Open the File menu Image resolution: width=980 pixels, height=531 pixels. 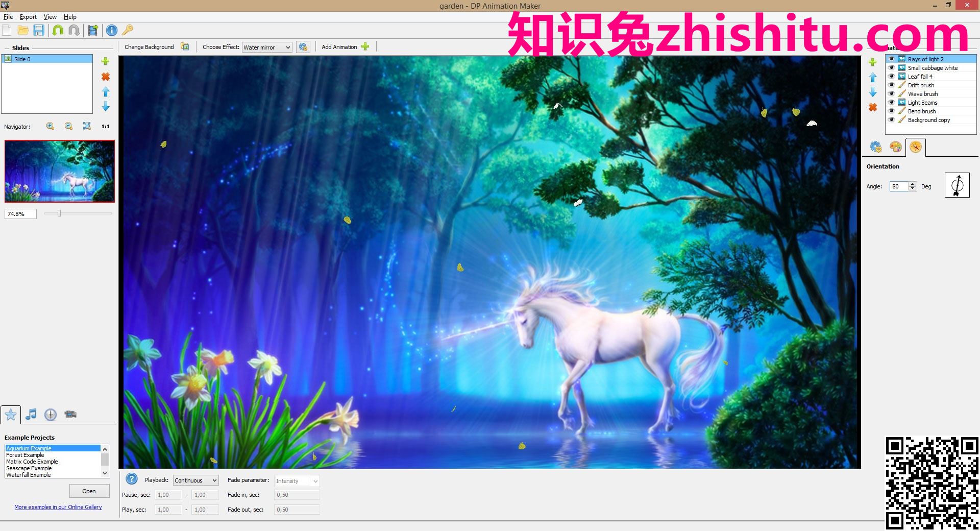click(x=8, y=17)
